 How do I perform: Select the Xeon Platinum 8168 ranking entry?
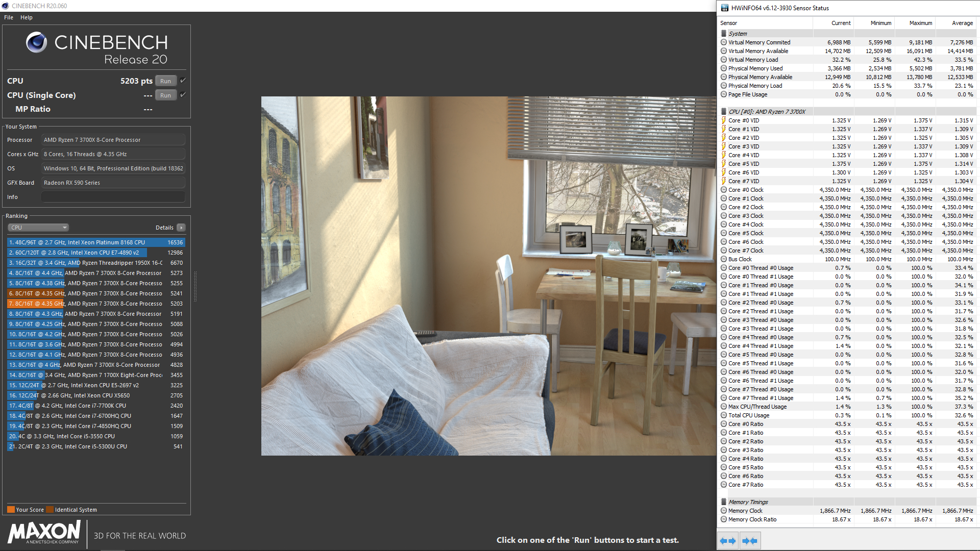(x=96, y=242)
